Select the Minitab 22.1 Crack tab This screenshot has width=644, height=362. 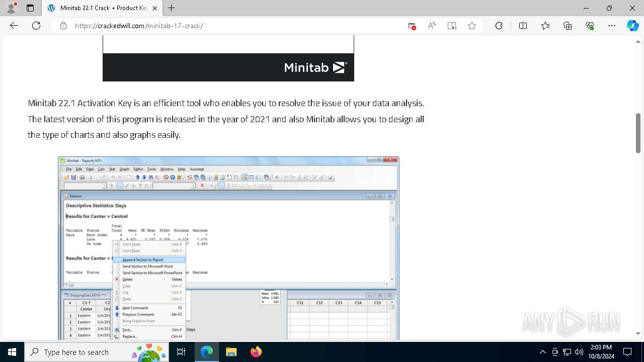pyautogui.click(x=102, y=8)
